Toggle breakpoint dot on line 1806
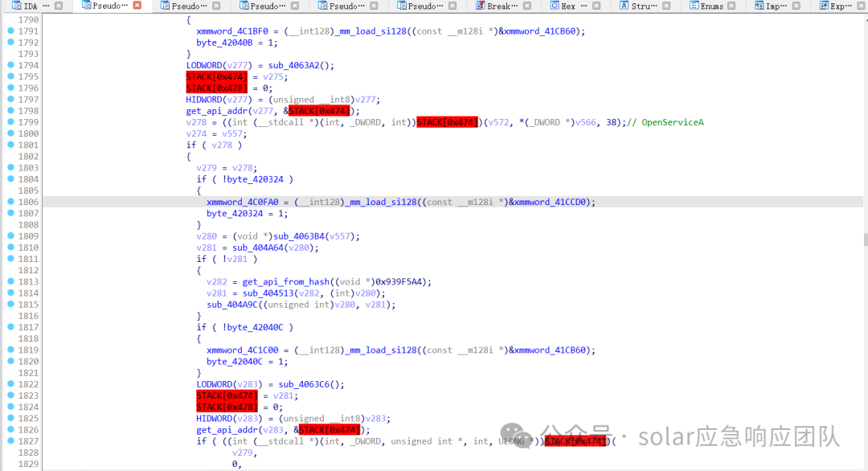This screenshot has width=868, height=471. tap(10, 202)
